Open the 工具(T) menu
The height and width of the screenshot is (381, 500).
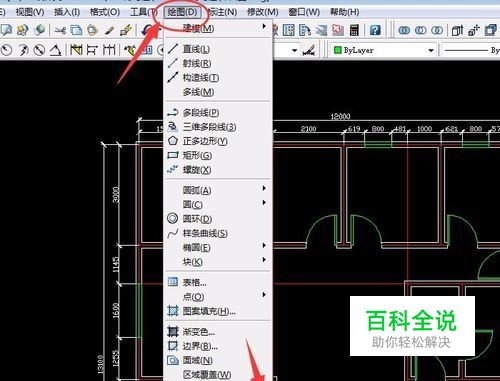click(144, 12)
